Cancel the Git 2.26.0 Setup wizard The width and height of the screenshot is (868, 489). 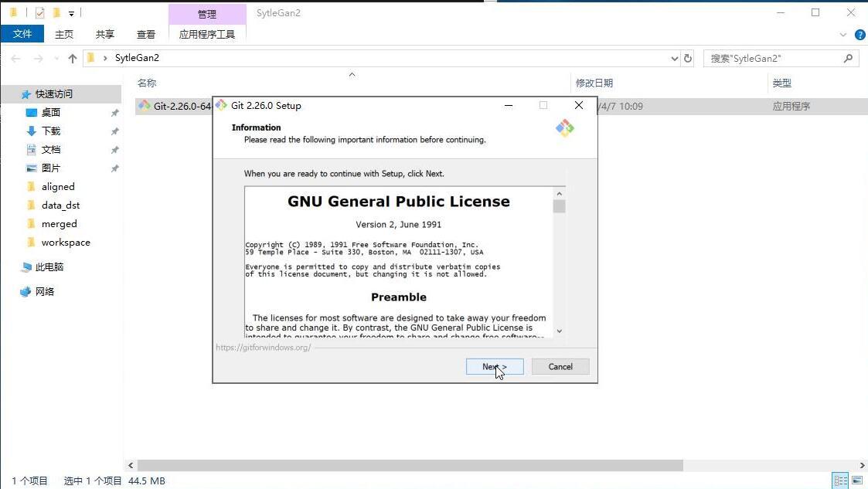coord(560,366)
